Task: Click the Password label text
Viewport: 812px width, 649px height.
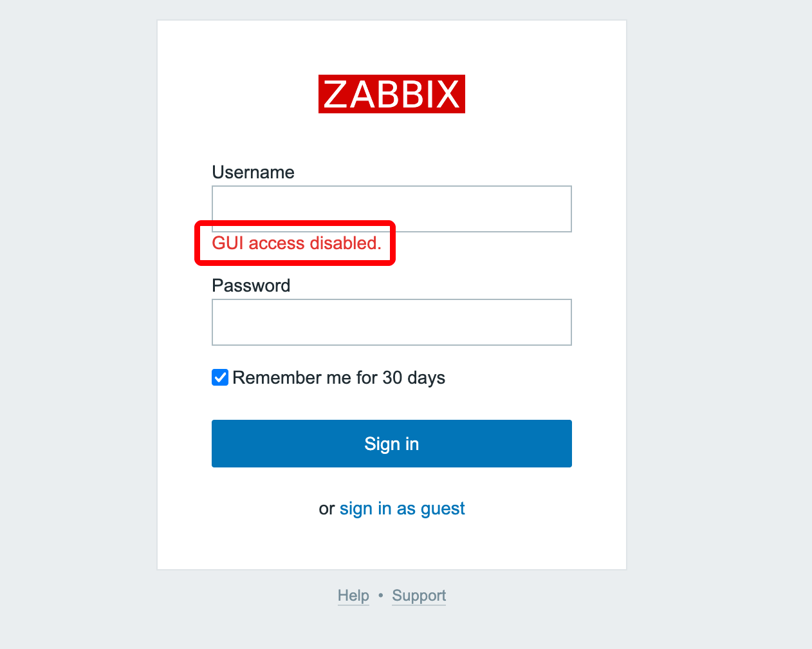Action: (x=251, y=286)
